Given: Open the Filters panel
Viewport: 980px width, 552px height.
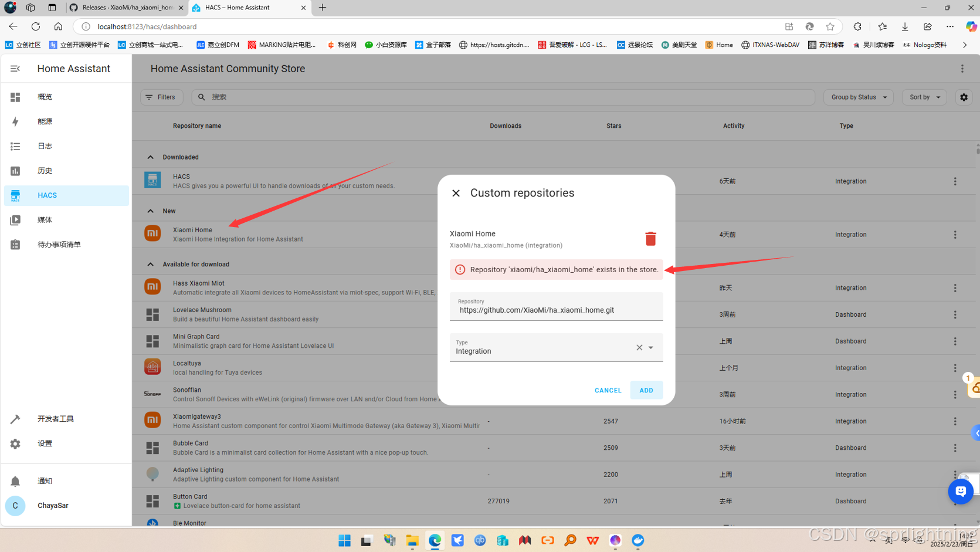Looking at the screenshot, I should [x=161, y=97].
